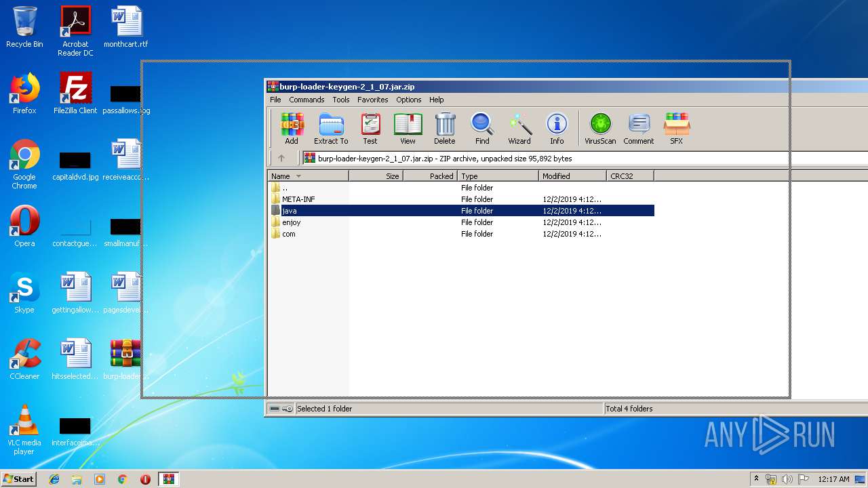868x488 pixels.
Task: Click the Comment toolbar icon
Action: point(639,129)
